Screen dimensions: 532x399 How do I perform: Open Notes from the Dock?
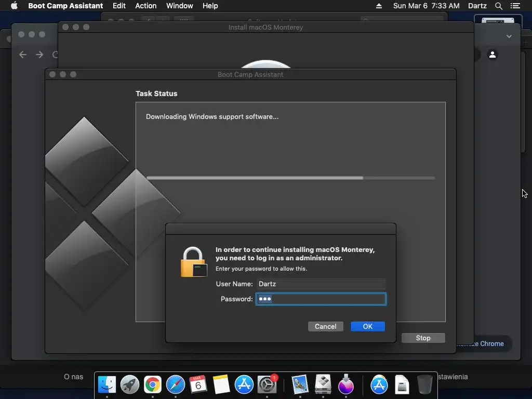pyautogui.click(x=221, y=384)
